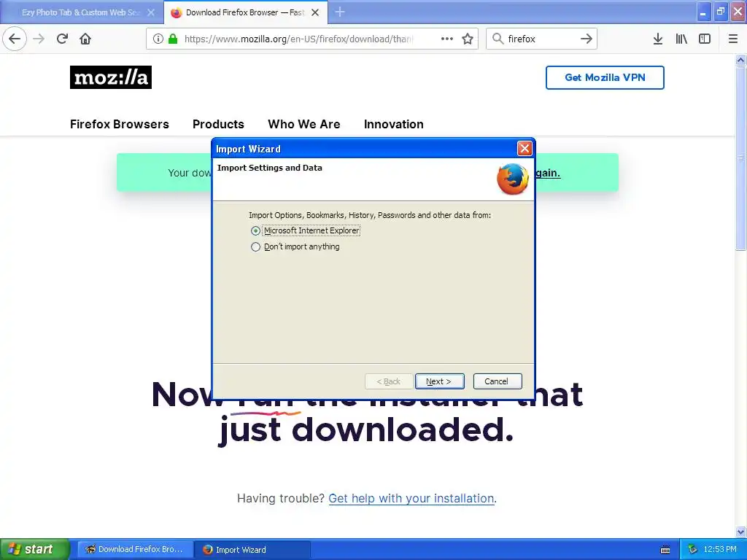Select Microsoft Internet Explorer radio option

pyautogui.click(x=256, y=231)
